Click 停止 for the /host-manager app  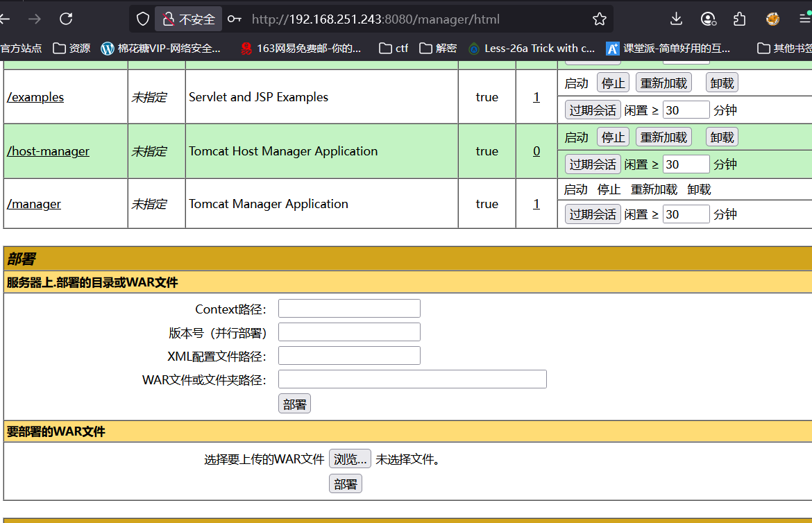coord(613,137)
